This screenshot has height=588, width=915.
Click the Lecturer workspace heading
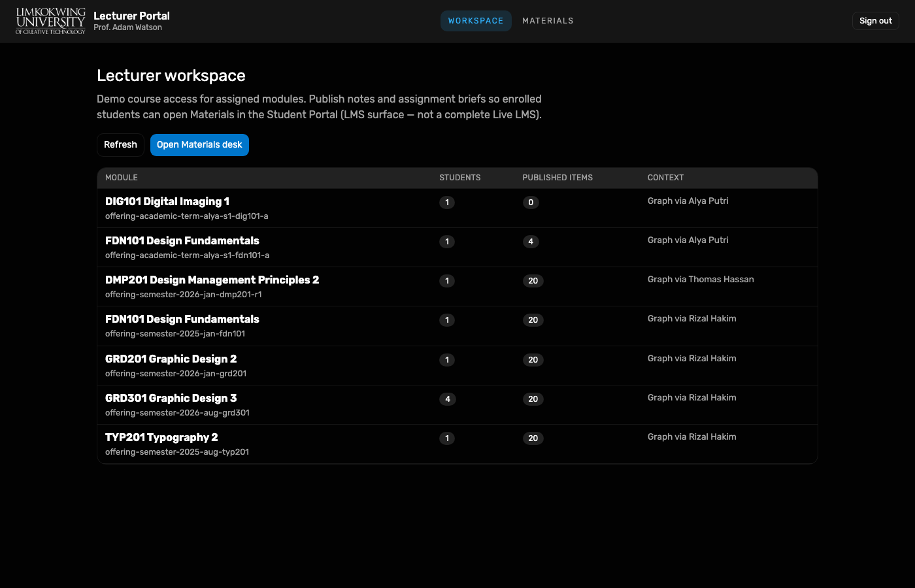171,76
